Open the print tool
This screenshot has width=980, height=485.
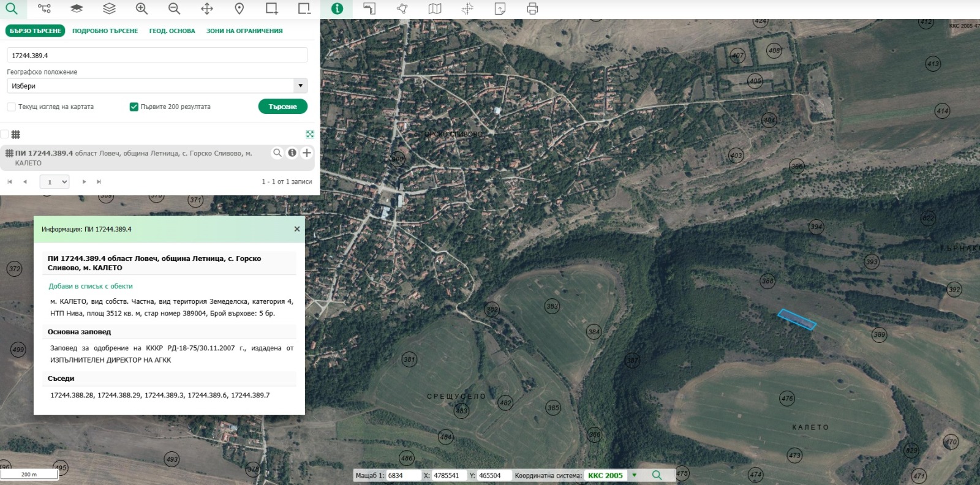click(x=532, y=9)
